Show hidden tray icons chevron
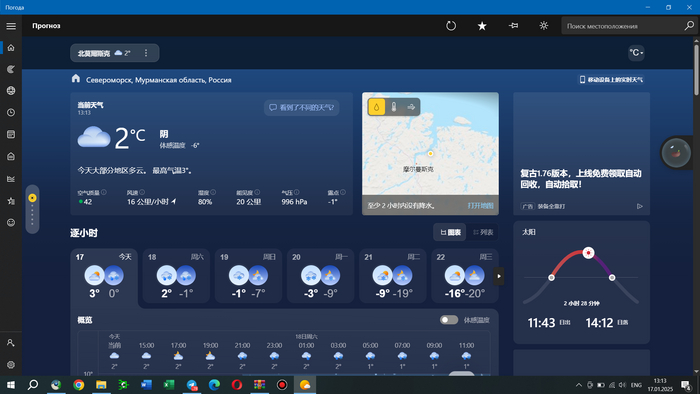 [x=579, y=385]
